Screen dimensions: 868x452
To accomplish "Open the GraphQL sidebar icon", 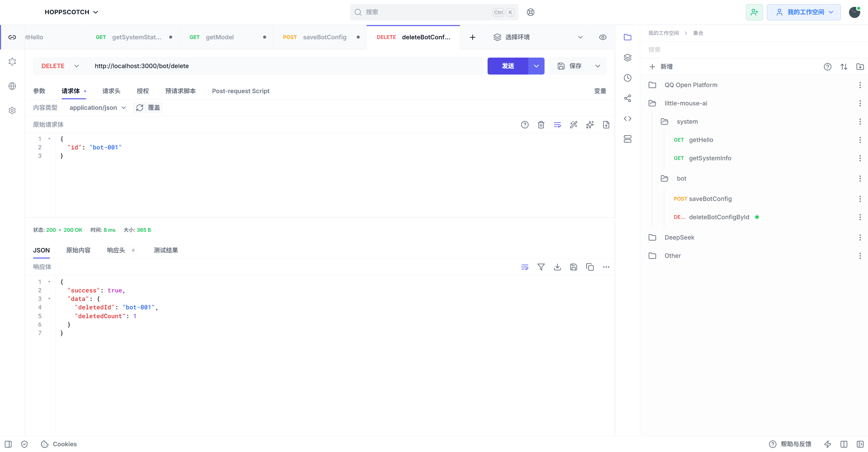I will click(12, 62).
